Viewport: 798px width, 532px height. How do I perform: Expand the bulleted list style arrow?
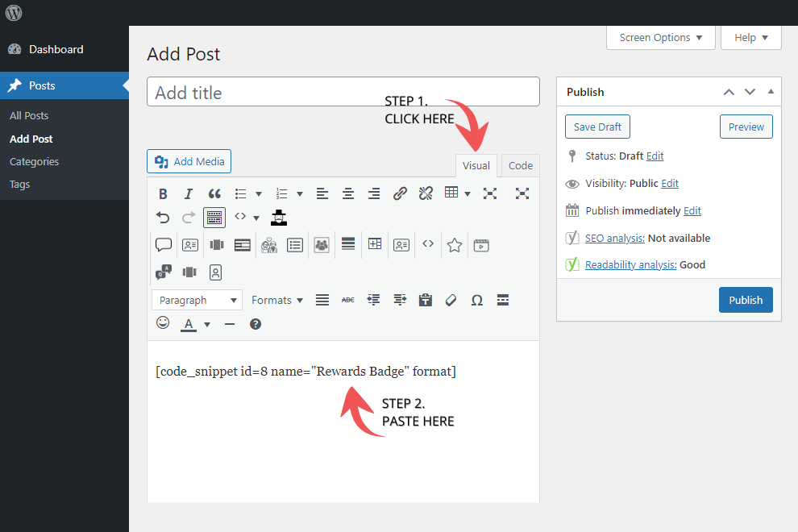coord(259,194)
